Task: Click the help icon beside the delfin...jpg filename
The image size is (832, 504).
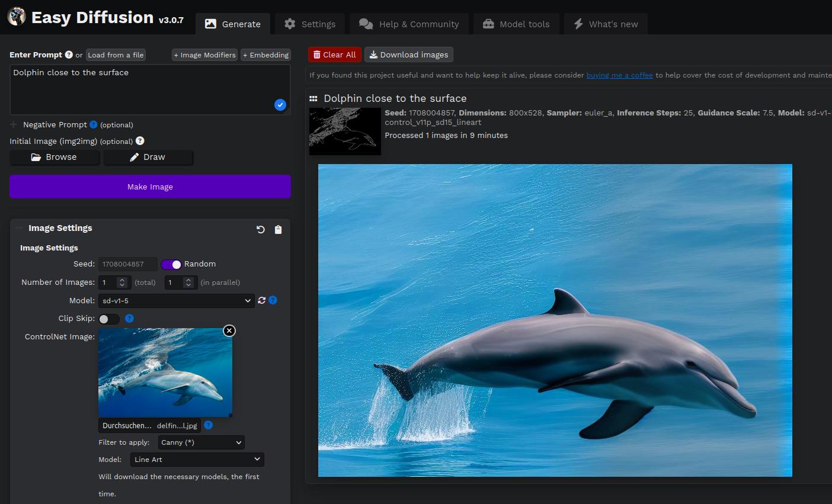Action: [x=207, y=425]
